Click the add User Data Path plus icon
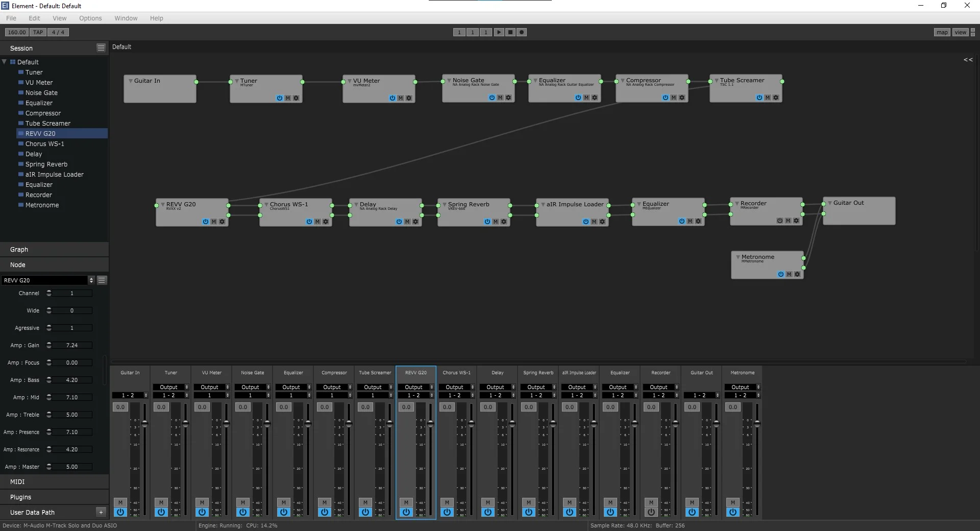The width and height of the screenshot is (980, 531). [101, 512]
